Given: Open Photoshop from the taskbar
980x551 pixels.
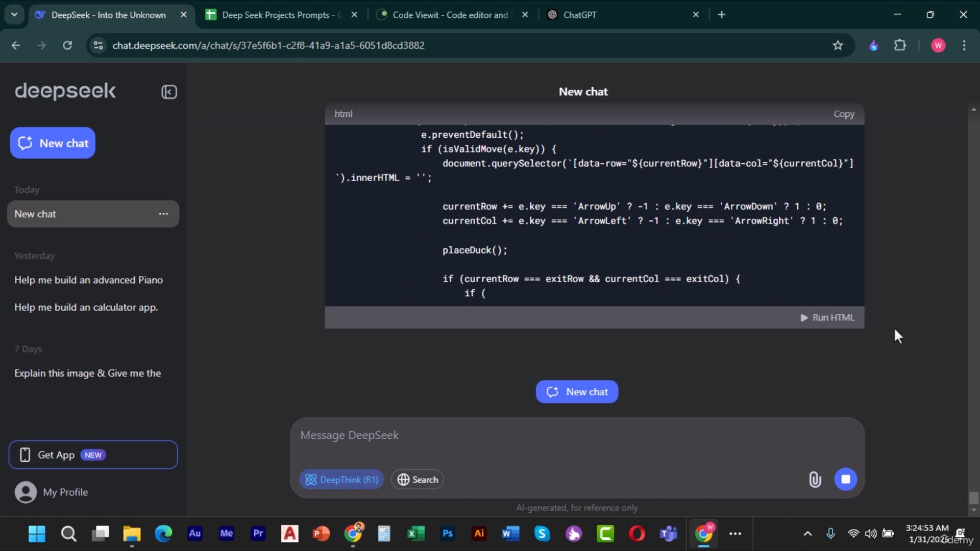Looking at the screenshot, I should click(448, 534).
